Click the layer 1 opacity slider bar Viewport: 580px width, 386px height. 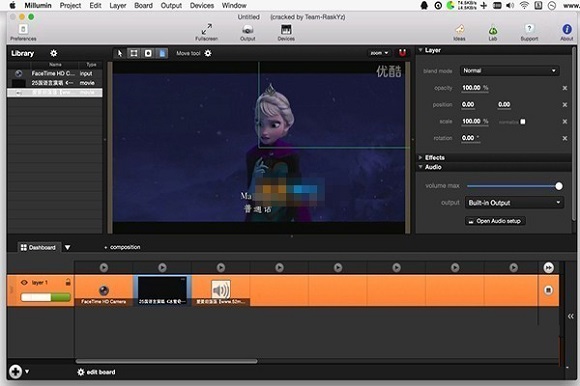45,297
